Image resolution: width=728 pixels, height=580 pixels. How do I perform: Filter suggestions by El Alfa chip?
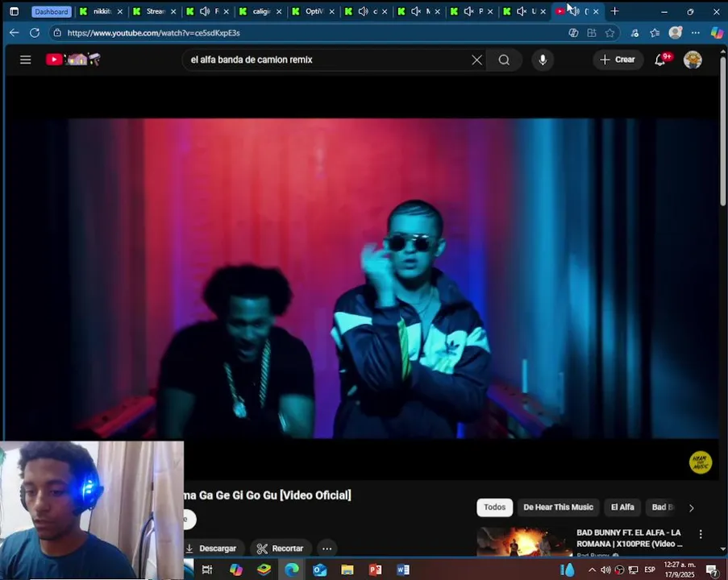click(622, 507)
